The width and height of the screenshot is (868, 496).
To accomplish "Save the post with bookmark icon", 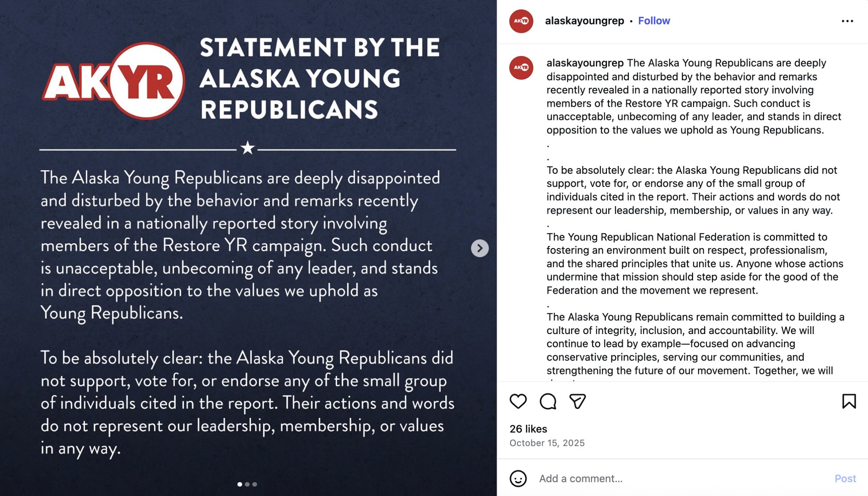I will pyautogui.click(x=849, y=401).
